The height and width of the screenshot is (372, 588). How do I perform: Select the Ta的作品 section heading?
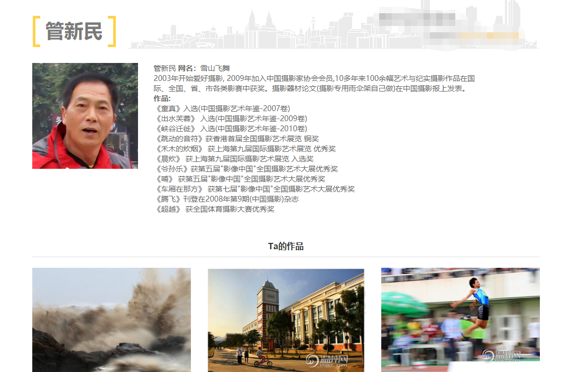(x=286, y=246)
